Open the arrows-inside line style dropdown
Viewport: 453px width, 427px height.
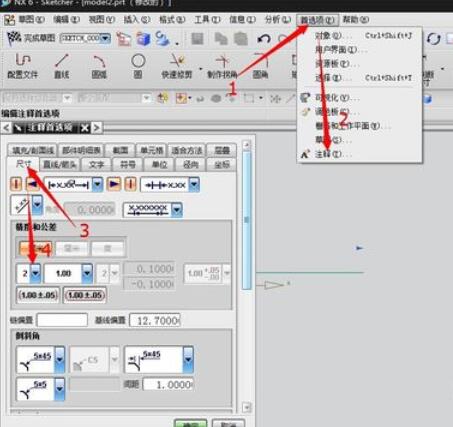coord(194,184)
